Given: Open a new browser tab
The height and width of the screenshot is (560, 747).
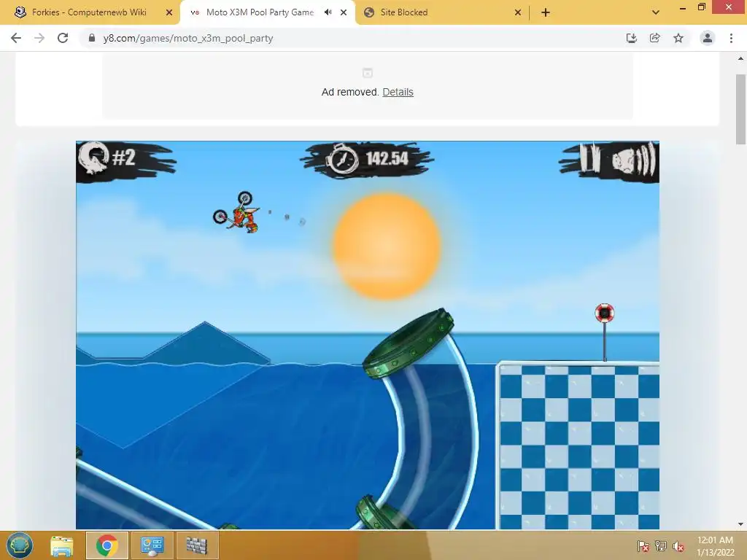Looking at the screenshot, I should (546, 13).
